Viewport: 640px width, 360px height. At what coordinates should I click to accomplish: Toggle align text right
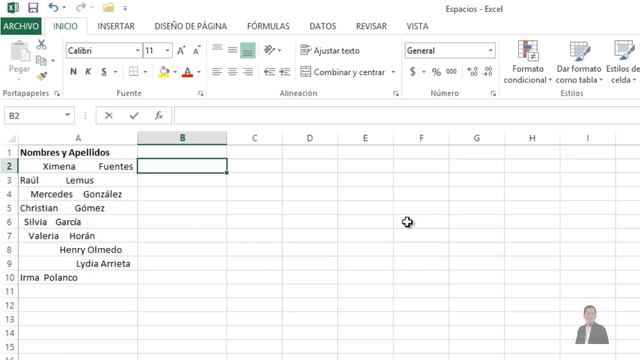coord(248,72)
